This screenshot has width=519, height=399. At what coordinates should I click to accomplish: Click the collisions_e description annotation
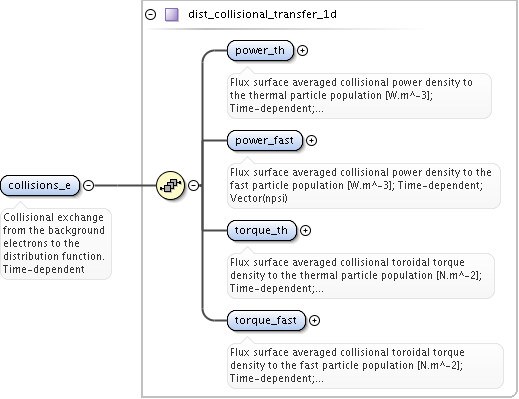(x=56, y=243)
